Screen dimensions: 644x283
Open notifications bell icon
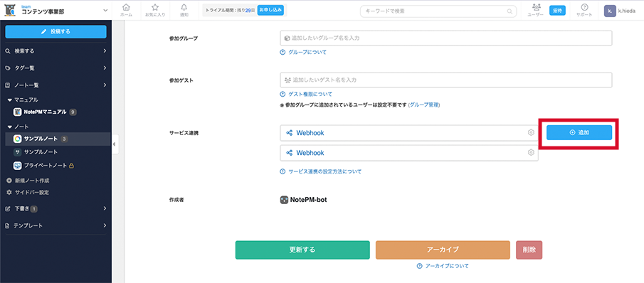tap(184, 7)
